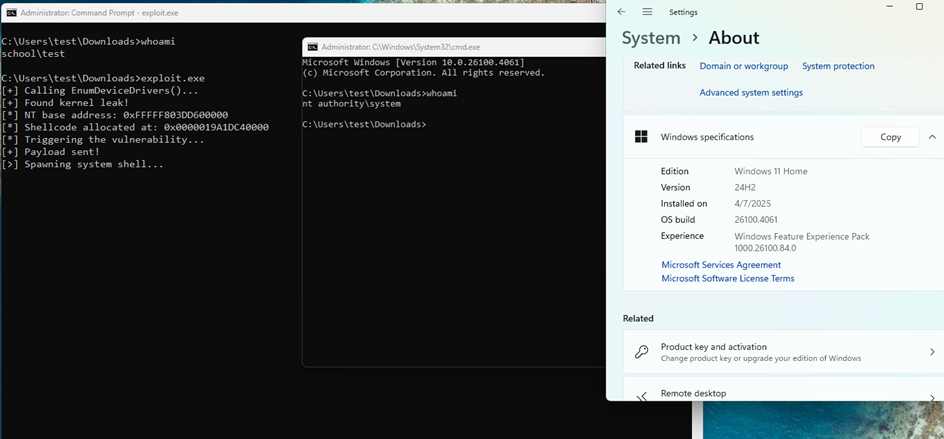Image resolution: width=944 pixels, height=439 pixels.
Task: Click the 'OS build' label
Action: tap(677, 220)
